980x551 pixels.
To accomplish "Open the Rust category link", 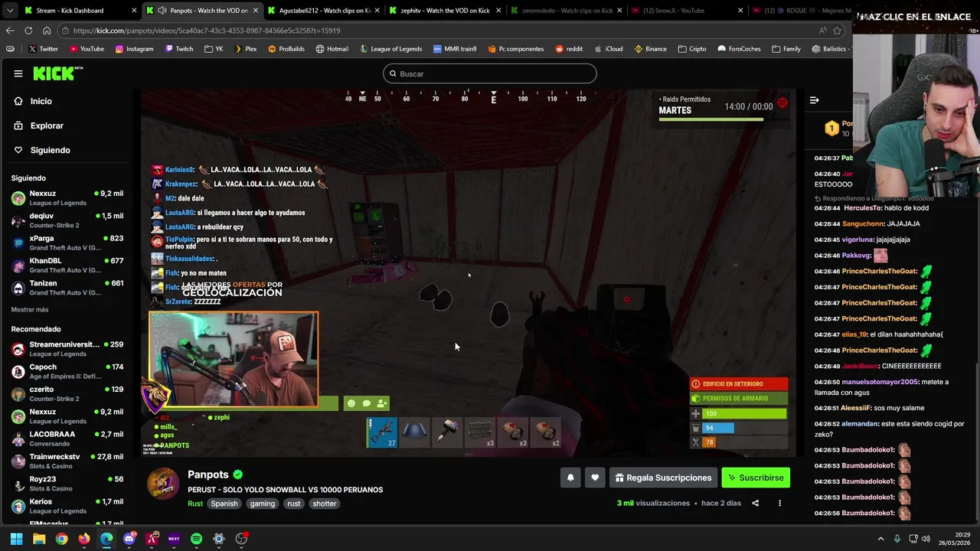I will pos(195,504).
